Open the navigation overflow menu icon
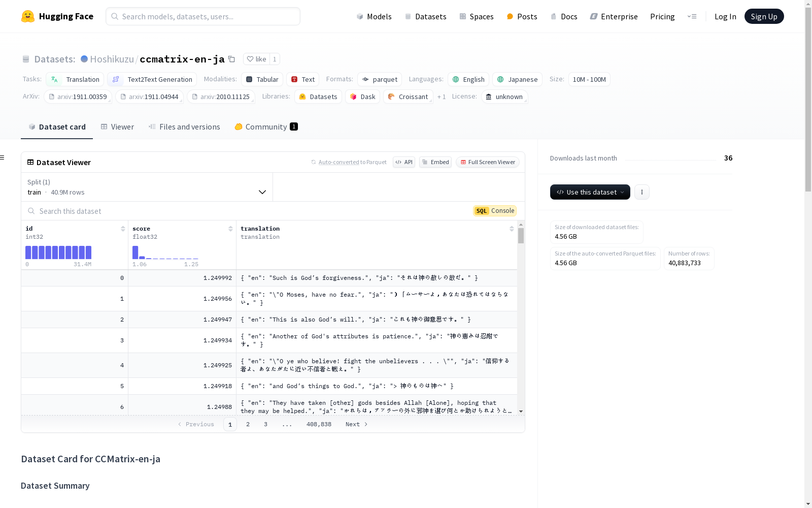Viewport: 812px width, 508px height. point(692,16)
